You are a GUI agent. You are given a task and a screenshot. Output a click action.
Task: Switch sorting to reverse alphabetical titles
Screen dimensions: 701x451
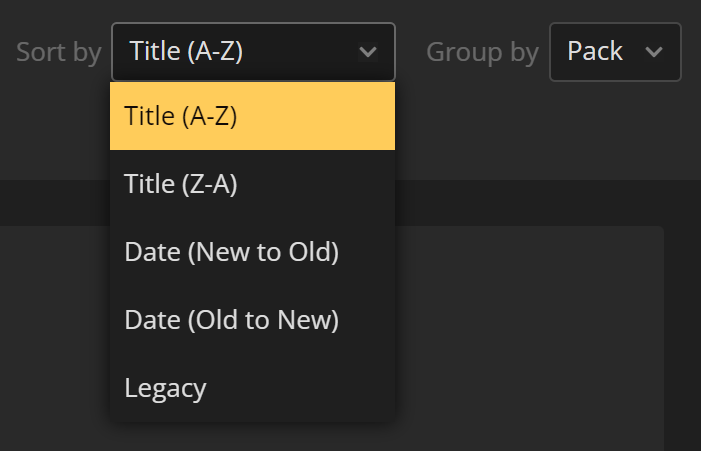(253, 184)
